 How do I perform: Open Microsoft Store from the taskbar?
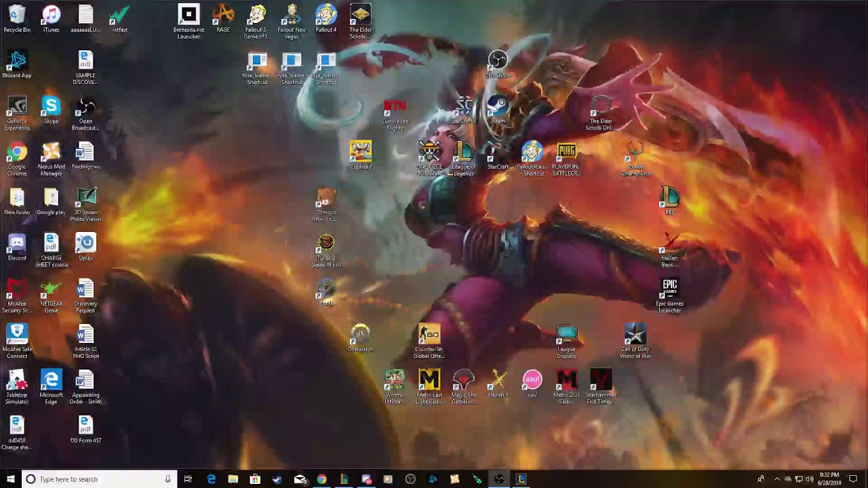pos(255,479)
